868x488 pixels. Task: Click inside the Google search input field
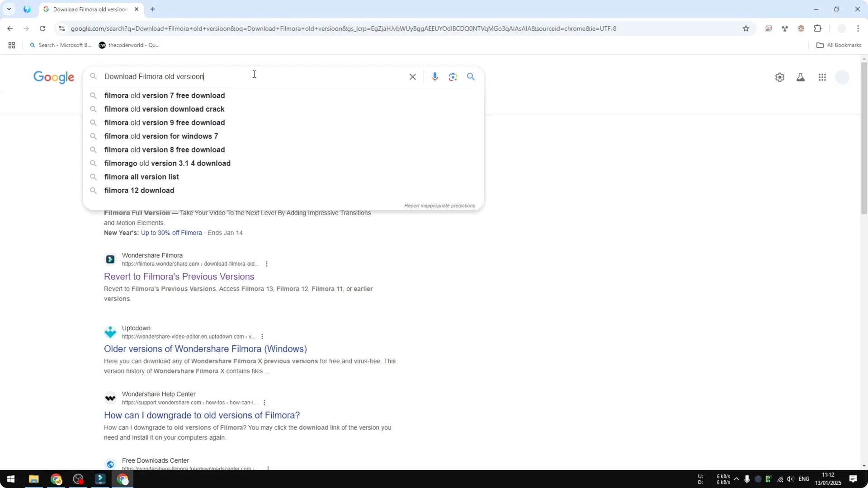pos(253,77)
